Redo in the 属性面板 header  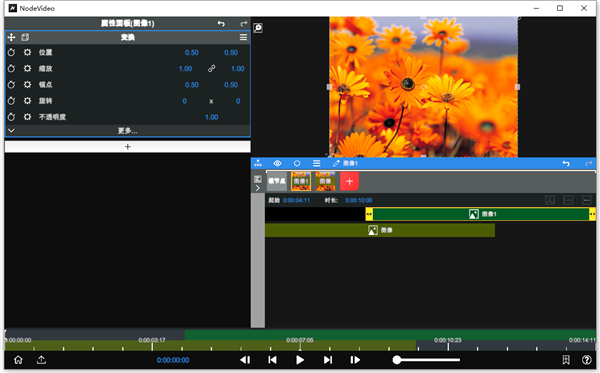tap(244, 23)
